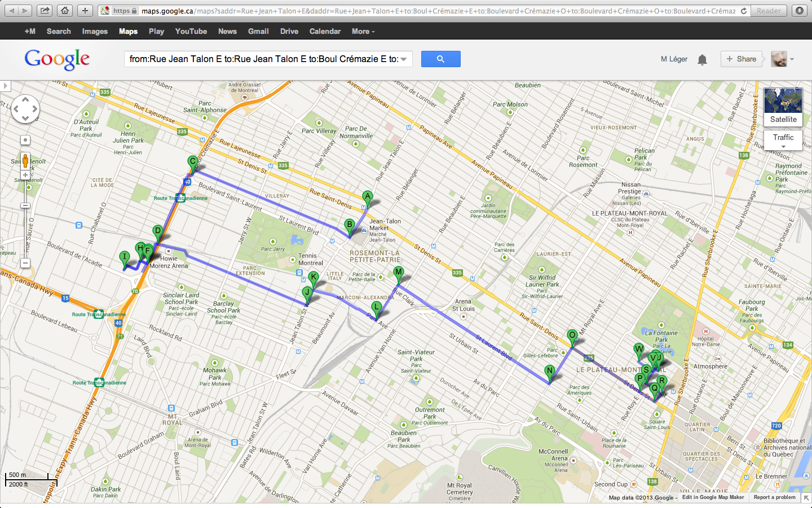Open the browser downloads icon
This screenshot has height=508, width=812.
pyautogui.click(x=800, y=11)
